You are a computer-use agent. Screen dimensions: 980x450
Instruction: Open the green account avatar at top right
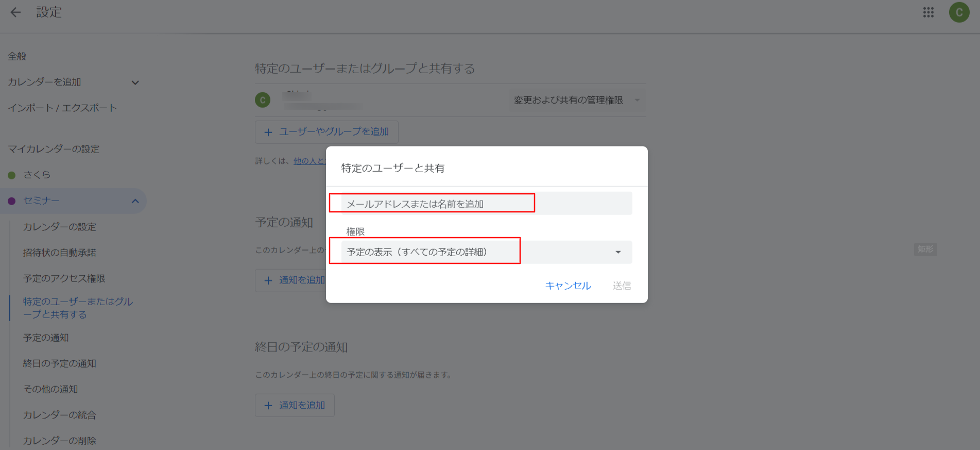pyautogui.click(x=959, y=12)
